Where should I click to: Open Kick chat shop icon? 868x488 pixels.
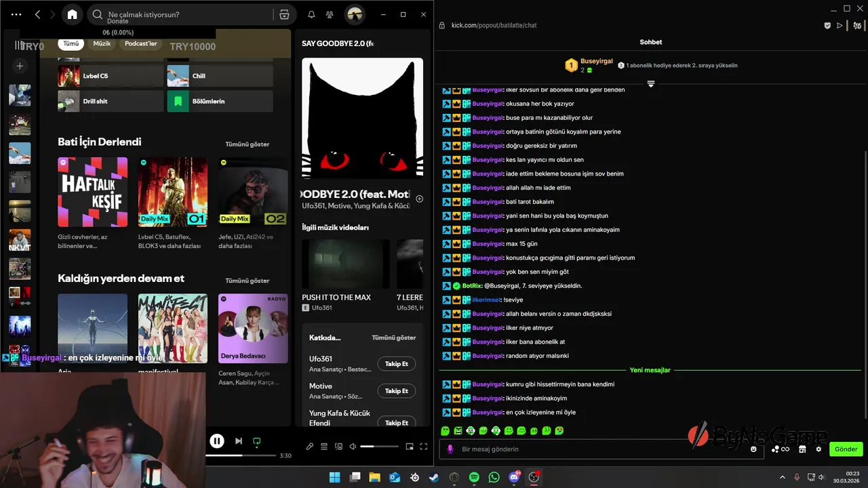point(802,449)
